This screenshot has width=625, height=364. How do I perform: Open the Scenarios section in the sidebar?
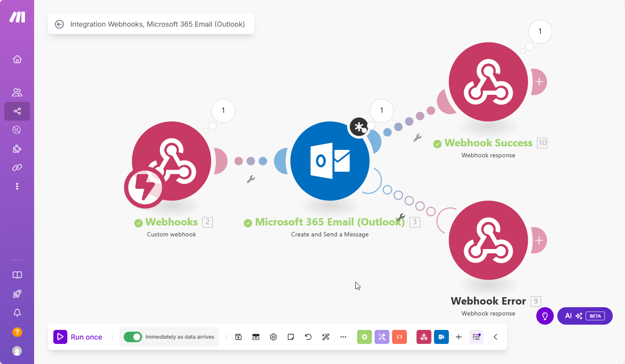17,111
